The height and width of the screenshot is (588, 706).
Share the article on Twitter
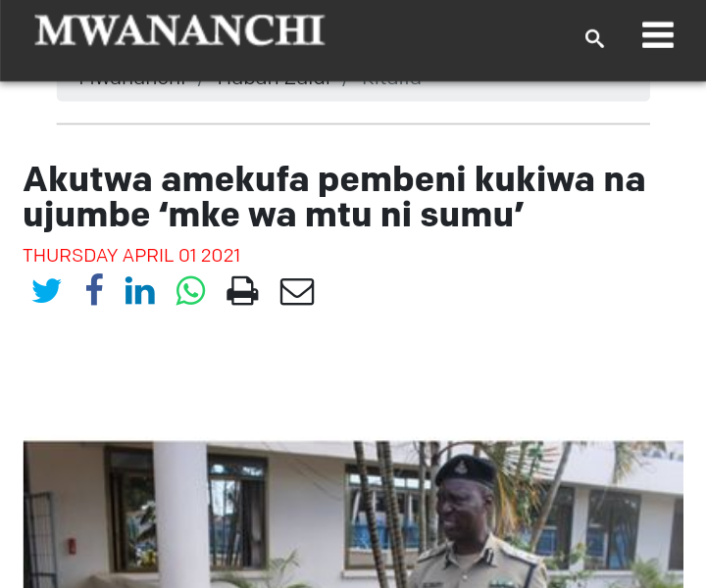coord(46,291)
